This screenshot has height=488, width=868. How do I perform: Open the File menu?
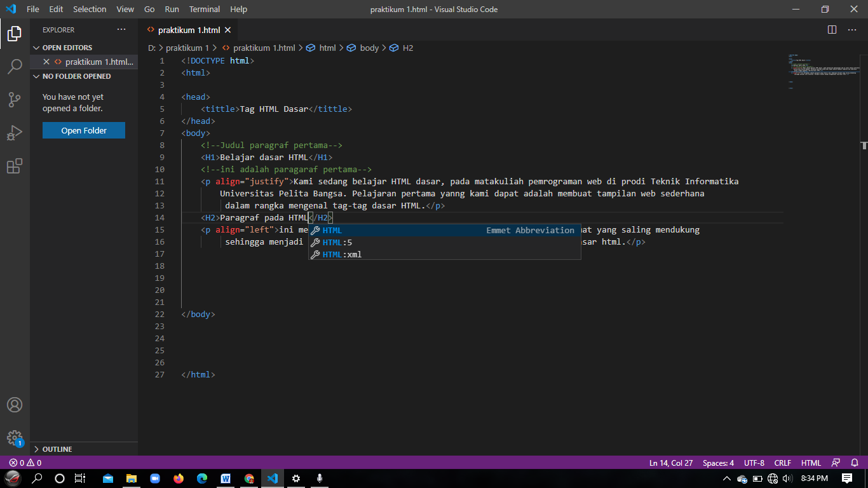[x=33, y=10]
